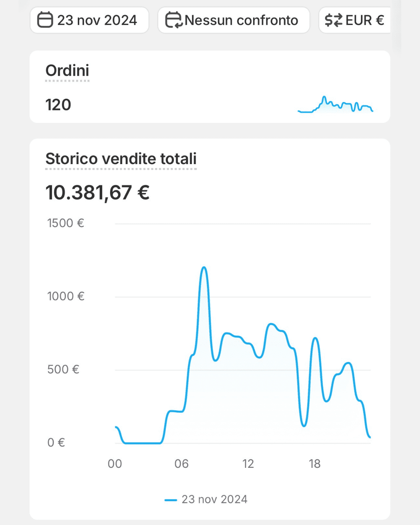Click the blue legend line swatch

pos(171,500)
